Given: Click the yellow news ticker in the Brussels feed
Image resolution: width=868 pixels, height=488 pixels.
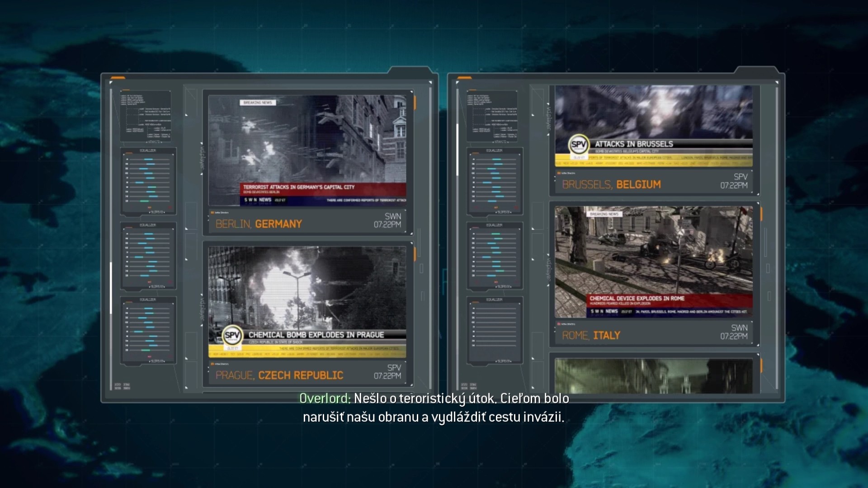Looking at the screenshot, I should pos(654,160).
